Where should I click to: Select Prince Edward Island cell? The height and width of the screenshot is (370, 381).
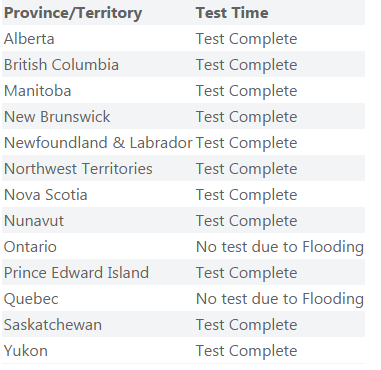(x=76, y=273)
